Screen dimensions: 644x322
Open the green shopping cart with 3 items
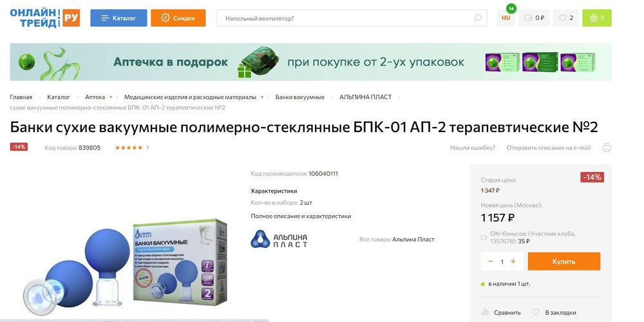pyautogui.click(x=597, y=18)
